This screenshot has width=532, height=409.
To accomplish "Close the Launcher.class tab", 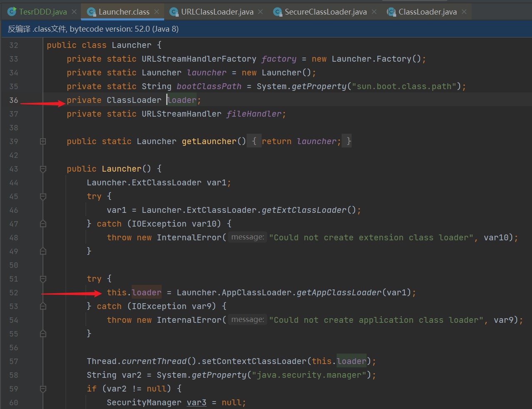I will point(157,12).
